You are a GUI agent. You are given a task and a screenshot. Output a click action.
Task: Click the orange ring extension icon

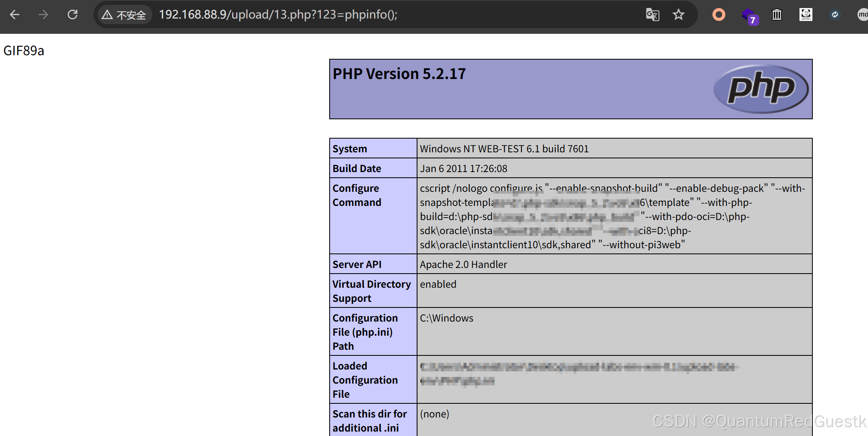point(718,15)
